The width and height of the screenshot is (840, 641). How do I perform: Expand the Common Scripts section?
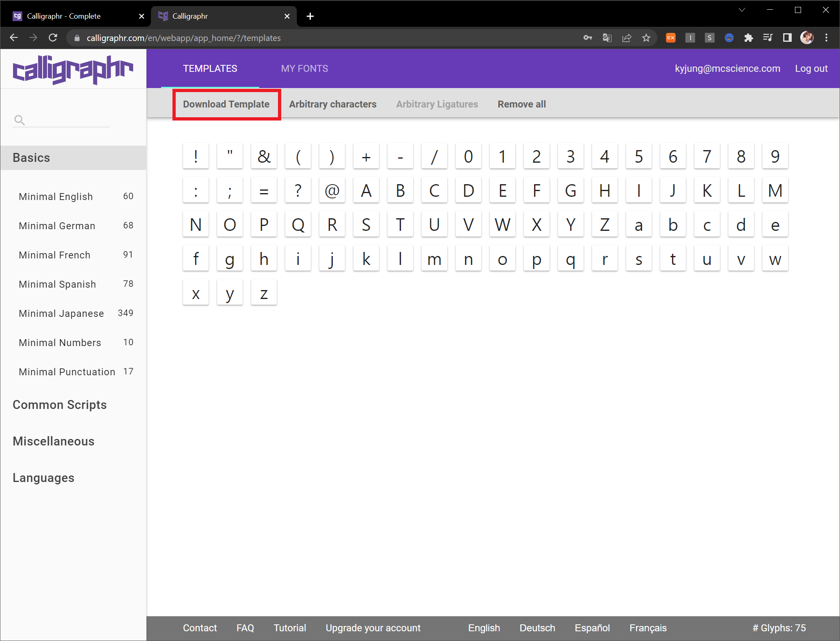click(x=60, y=405)
